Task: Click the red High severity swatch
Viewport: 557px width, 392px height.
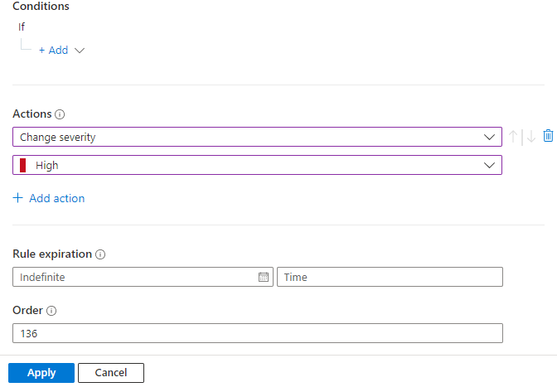Action: [x=24, y=165]
